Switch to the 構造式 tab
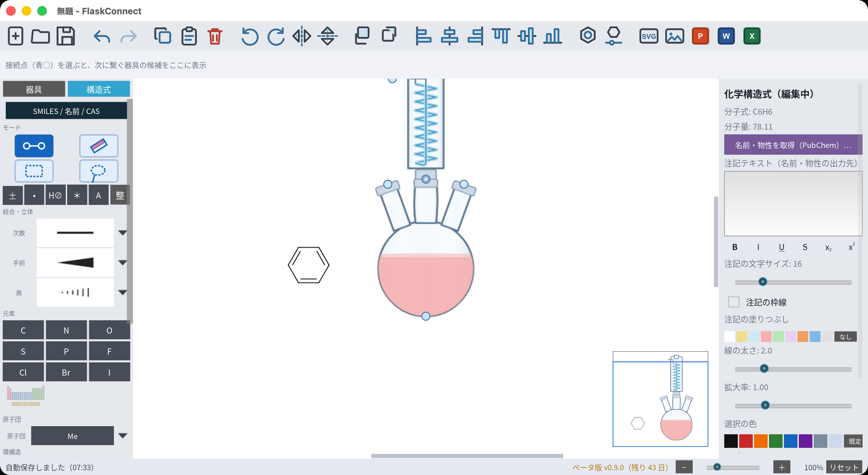The height and width of the screenshot is (475, 868). [x=99, y=89]
